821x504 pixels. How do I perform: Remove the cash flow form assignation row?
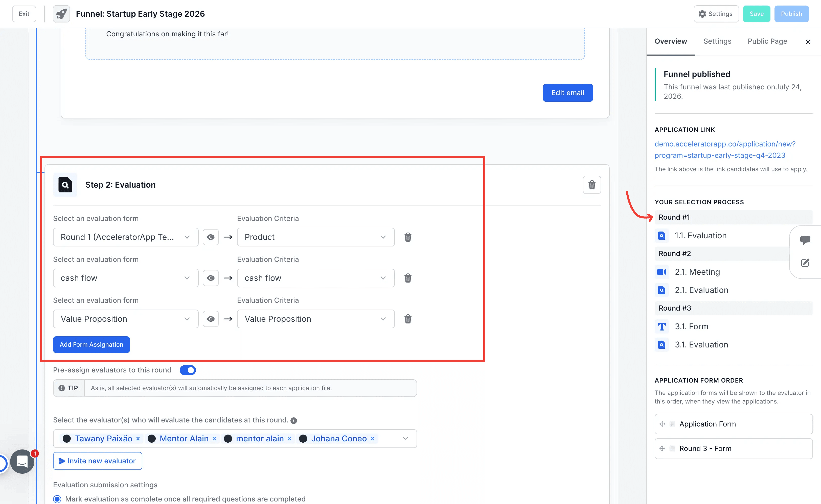(x=408, y=278)
